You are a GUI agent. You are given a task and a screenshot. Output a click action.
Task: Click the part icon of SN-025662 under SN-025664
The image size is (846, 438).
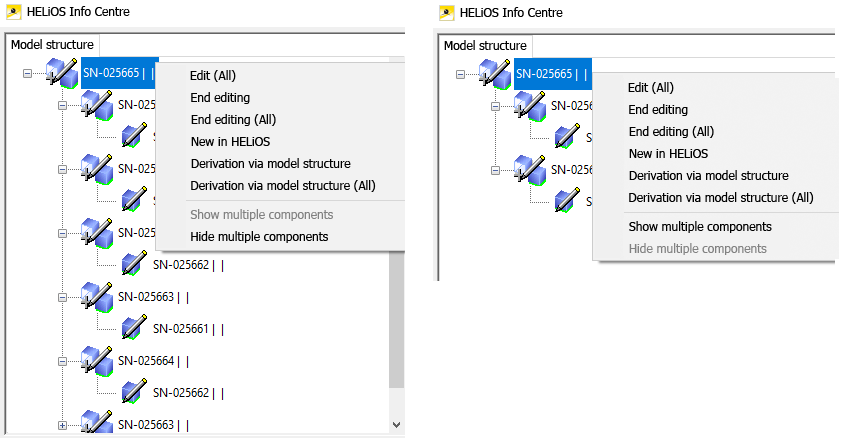134,392
